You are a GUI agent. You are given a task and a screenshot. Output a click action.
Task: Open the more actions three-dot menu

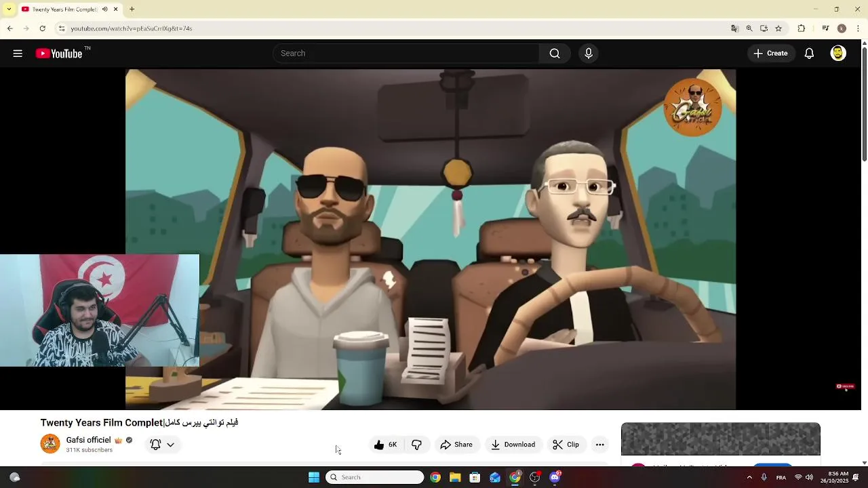[599, 445]
